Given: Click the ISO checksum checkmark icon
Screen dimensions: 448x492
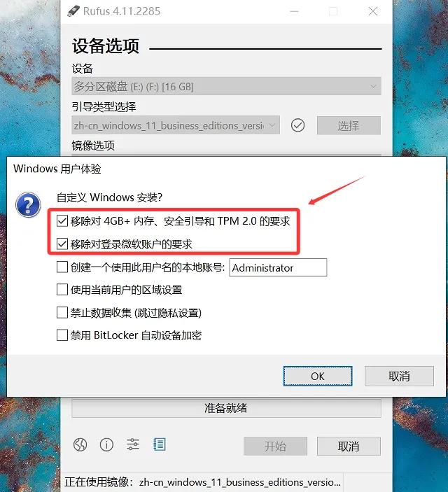Looking at the screenshot, I should (297, 125).
